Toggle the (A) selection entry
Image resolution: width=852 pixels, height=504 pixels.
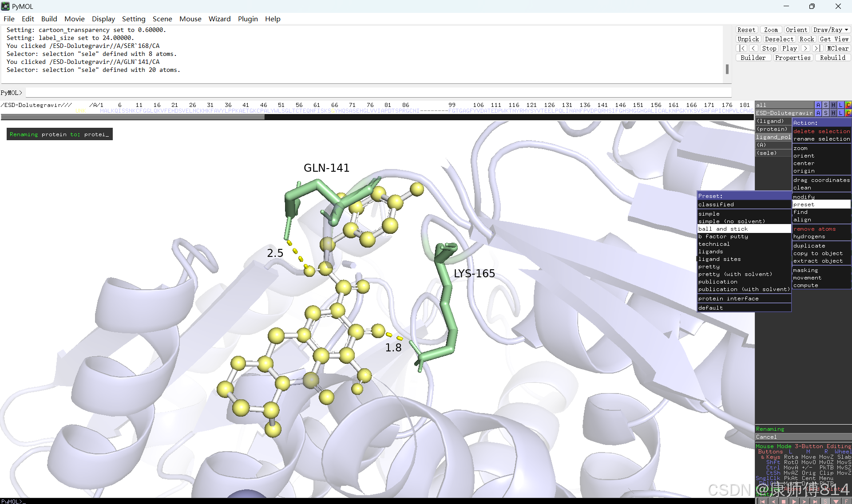tap(773, 145)
